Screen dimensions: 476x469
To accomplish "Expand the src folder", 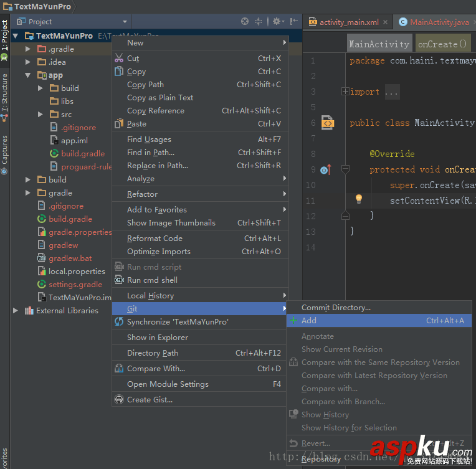I will coord(40,114).
